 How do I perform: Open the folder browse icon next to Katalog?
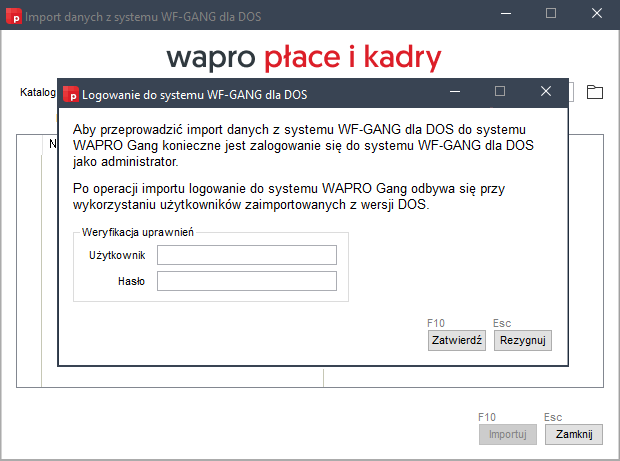(x=595, y=92)
